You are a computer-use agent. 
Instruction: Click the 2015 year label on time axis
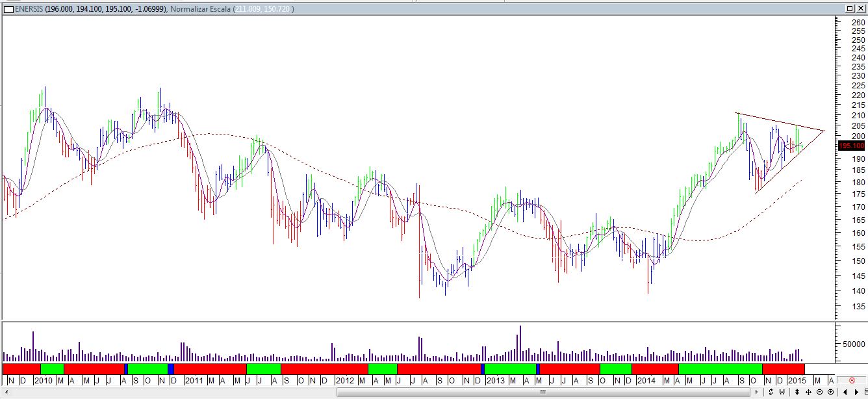797,380
